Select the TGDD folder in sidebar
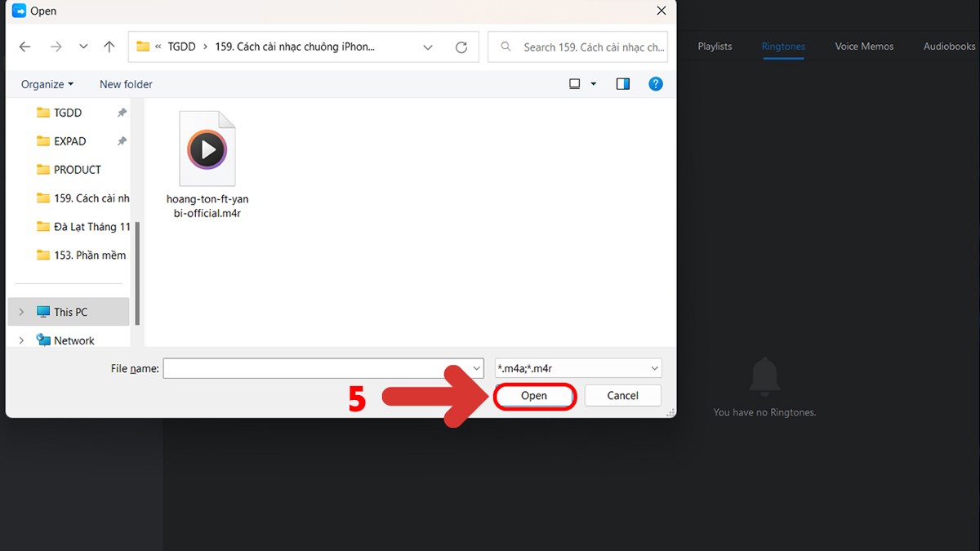Screen dimensions: 980x551 pyautogui.click(x=68, y=113)
